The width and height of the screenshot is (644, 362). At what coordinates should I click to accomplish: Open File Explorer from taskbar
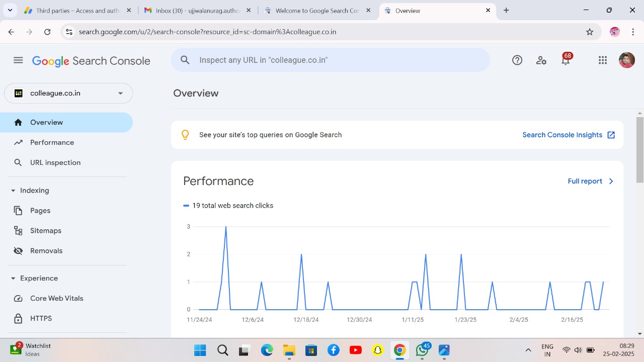tap(289, 350)
